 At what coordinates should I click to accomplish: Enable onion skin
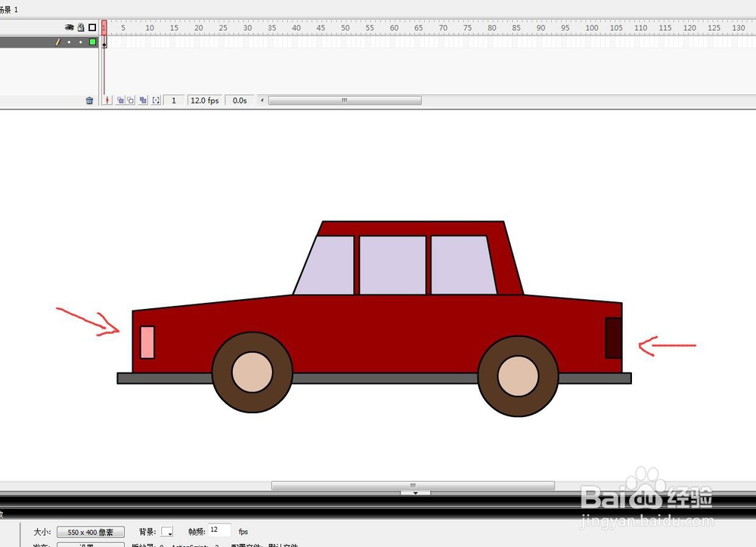pyautogui.click(x=120, y=100)
